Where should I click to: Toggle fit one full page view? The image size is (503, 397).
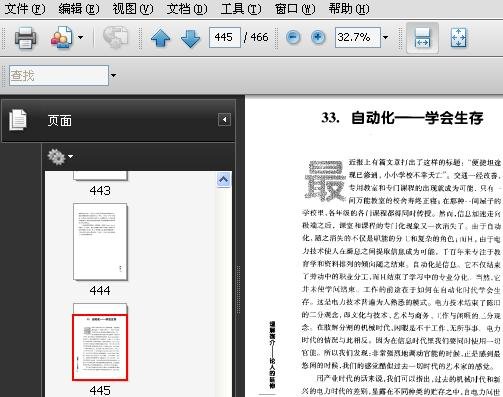(458, 38)
